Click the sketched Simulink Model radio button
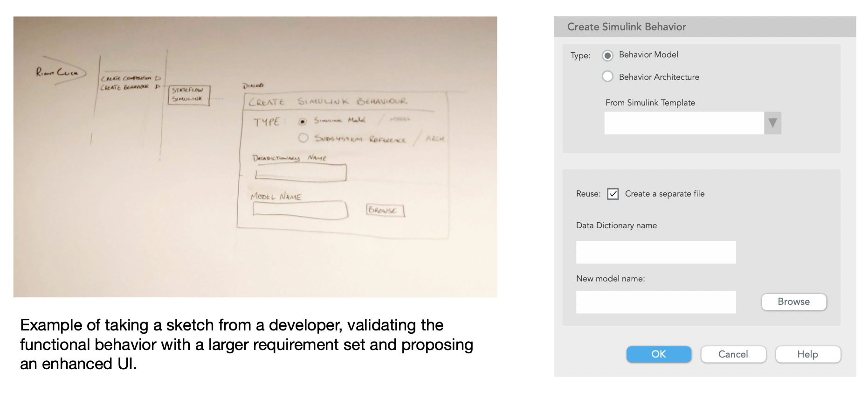 (x=303, y=122)
